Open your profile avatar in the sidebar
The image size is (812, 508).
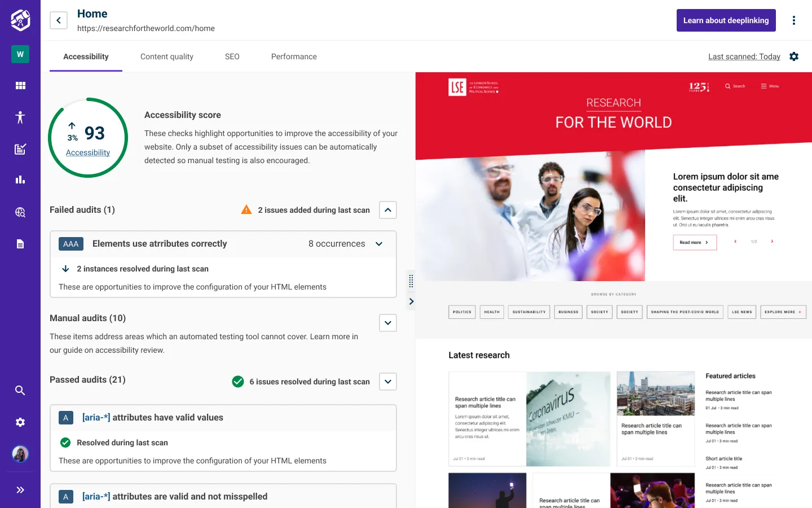click(20, 453)
